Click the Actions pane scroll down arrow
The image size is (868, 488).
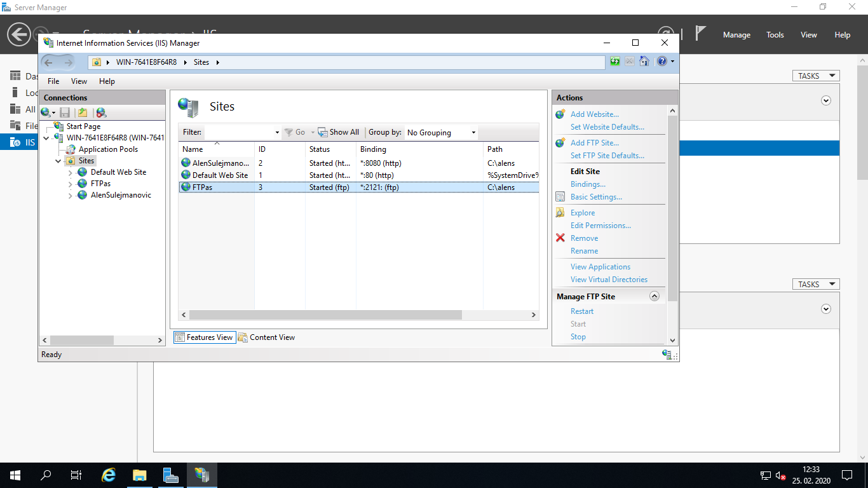673,340
